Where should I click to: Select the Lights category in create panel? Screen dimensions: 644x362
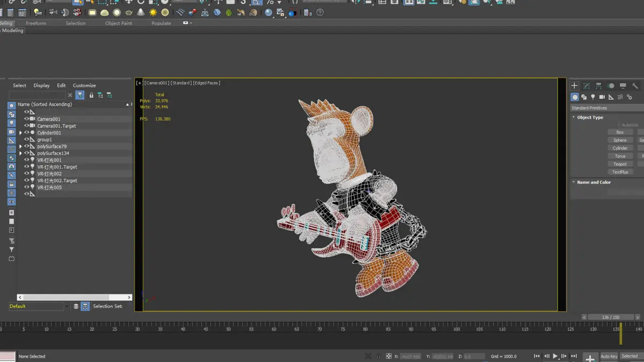(593, 97)
